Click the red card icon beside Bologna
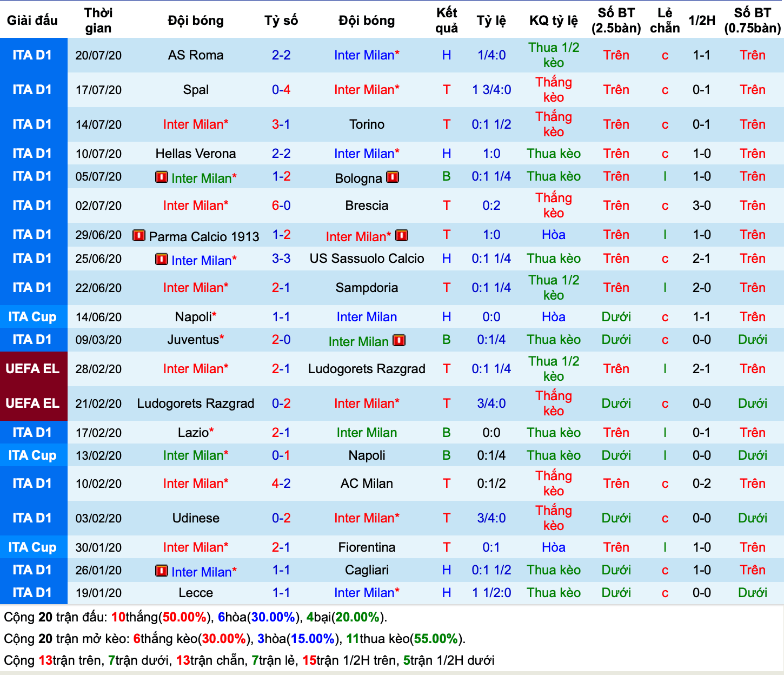This screenshot has height=675, width=784. coord(393,177)
